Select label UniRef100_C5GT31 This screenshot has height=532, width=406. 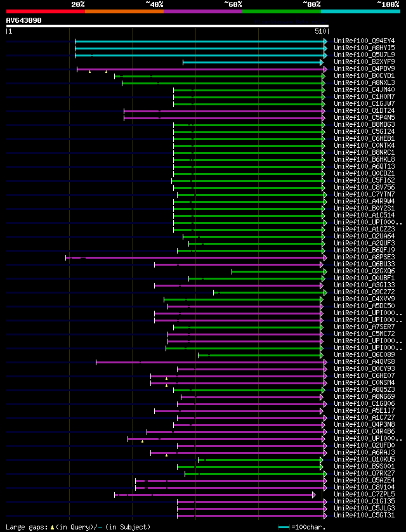[x=364, y=516]
